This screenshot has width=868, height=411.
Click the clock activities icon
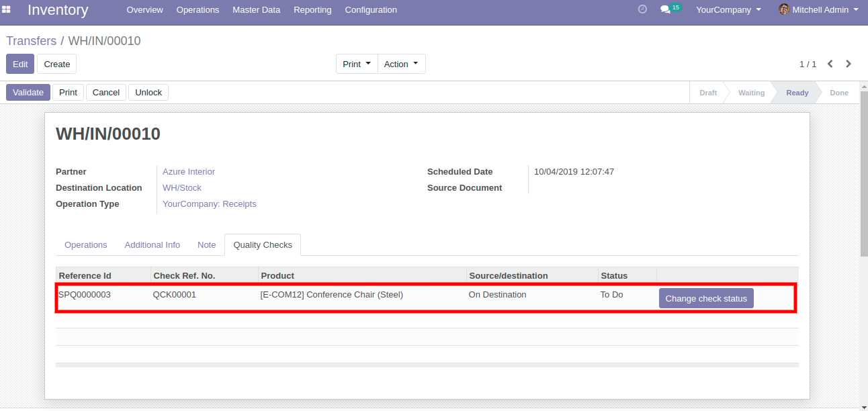click(642, 9)
